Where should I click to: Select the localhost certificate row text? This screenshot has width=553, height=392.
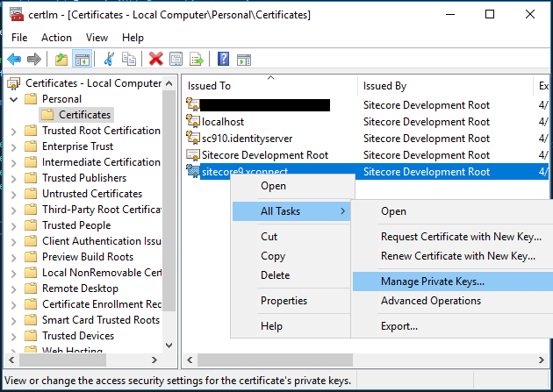(223, 122)
